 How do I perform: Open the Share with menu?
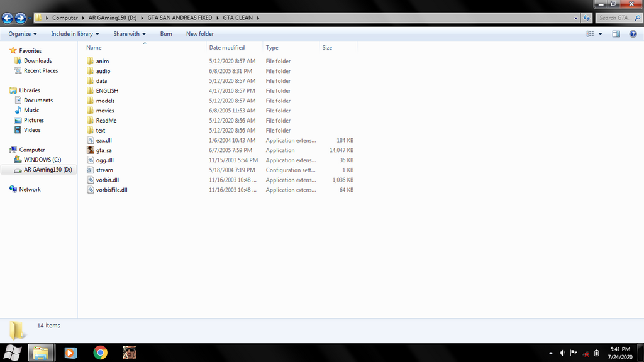click(x=130, y=34)
